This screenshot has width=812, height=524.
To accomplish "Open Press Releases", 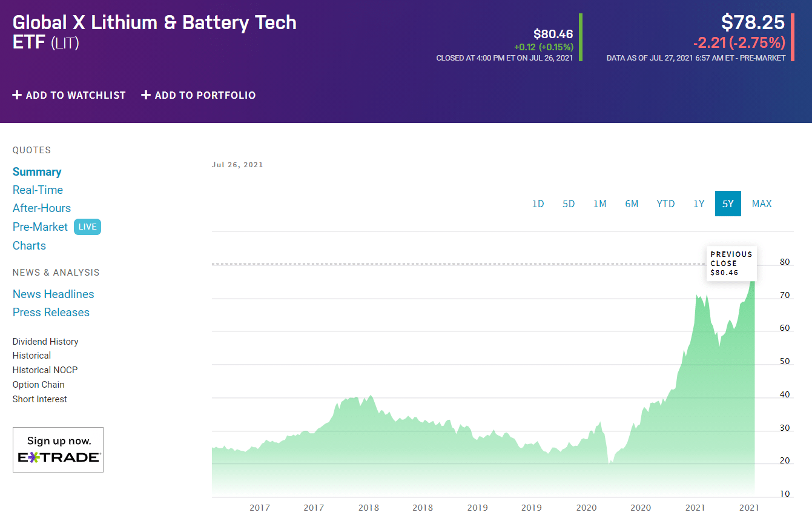I will coord(51,312).
